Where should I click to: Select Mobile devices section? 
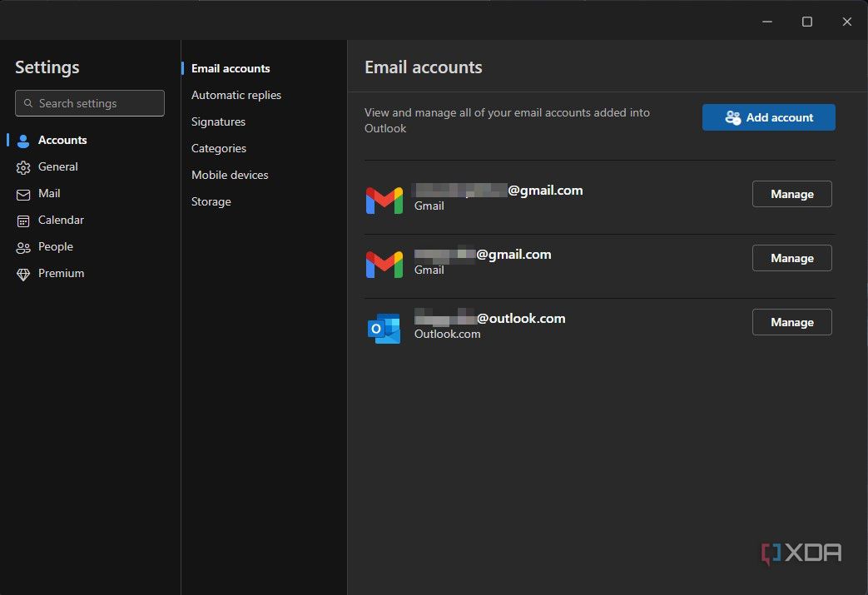click(230, 175)
